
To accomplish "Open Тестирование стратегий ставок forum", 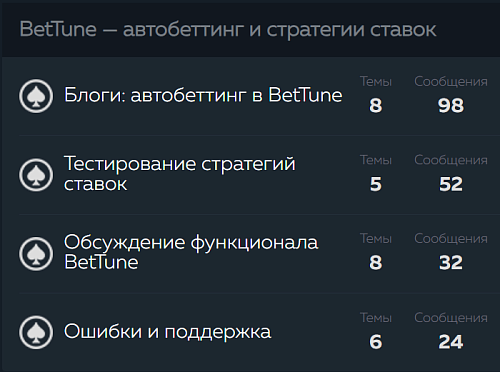I will click(179, 174).
